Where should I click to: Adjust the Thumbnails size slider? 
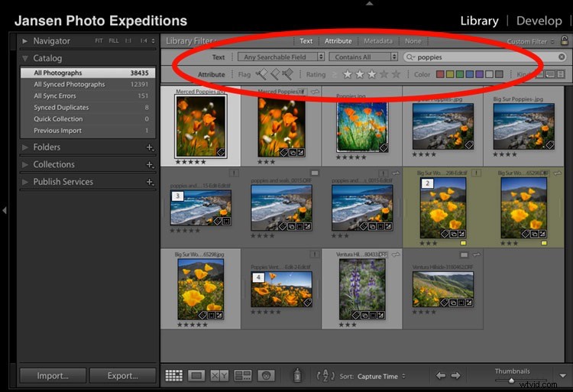point(511,381)
